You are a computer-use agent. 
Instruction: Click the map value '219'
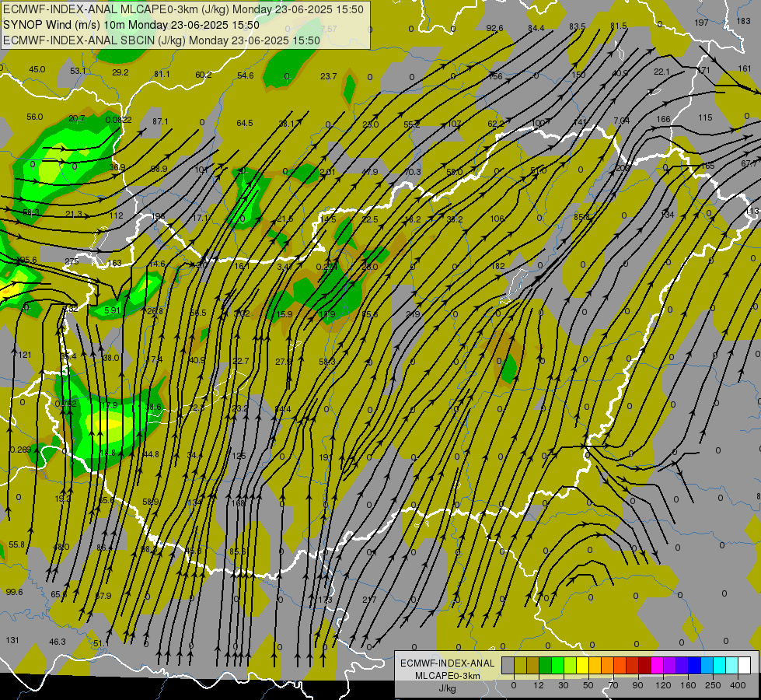(x=413, y=314)
